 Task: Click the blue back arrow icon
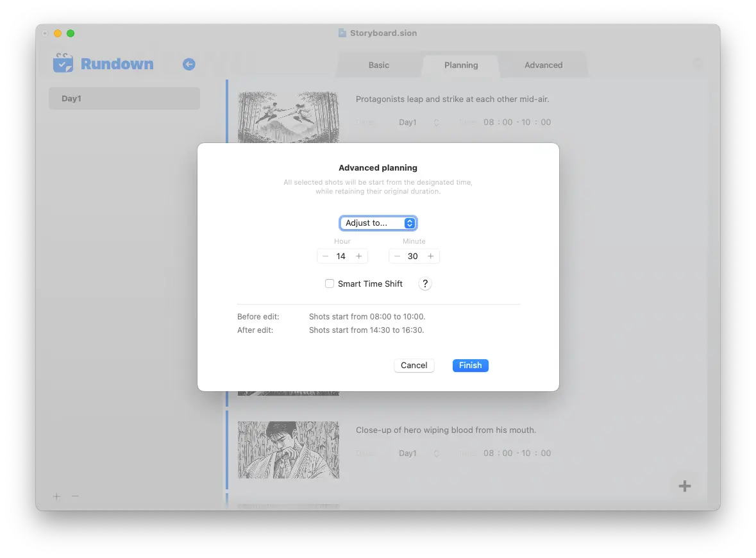coord(189,64)
